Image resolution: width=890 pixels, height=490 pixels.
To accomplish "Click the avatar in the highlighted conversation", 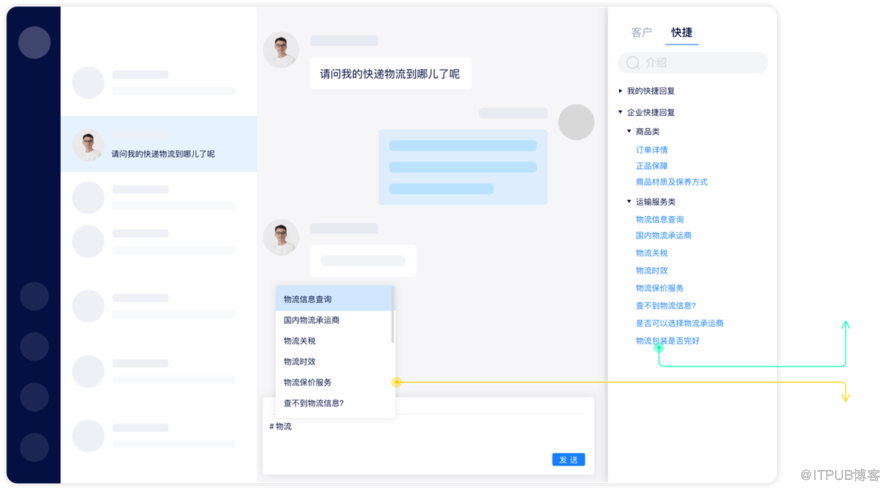I will click(x=88, y=145).
